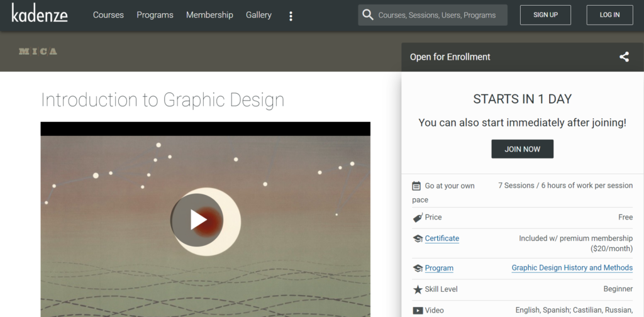Share the course via share icon
This screenshot has height=317, width=644.
[624, 57]
